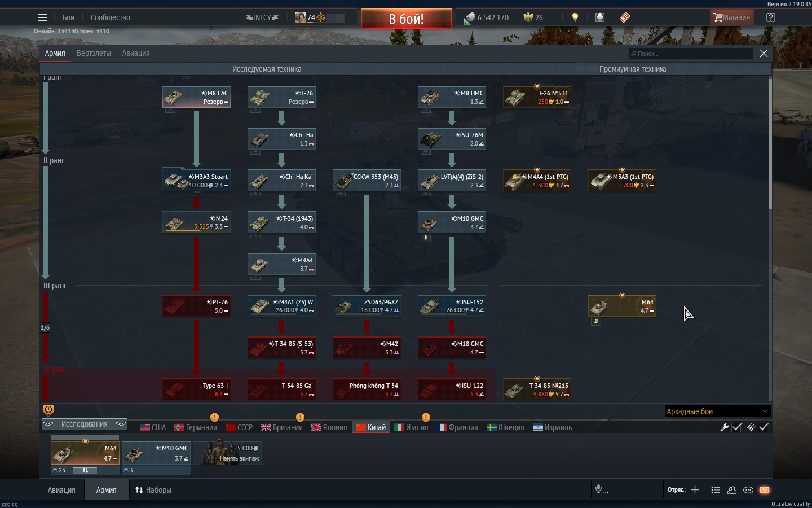The width and height of the screenshot is (812, 508).
Task: Select the Китай nation tab
Action: coord(371,427)
